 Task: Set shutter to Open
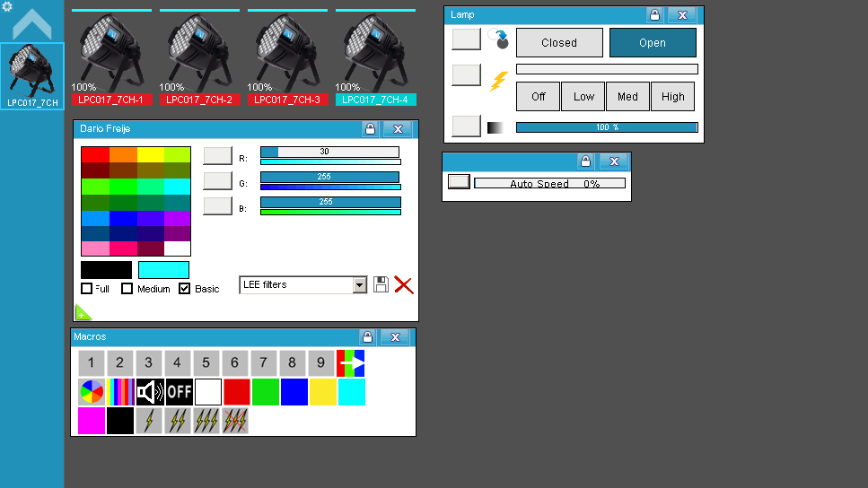(x=653, y=42)
